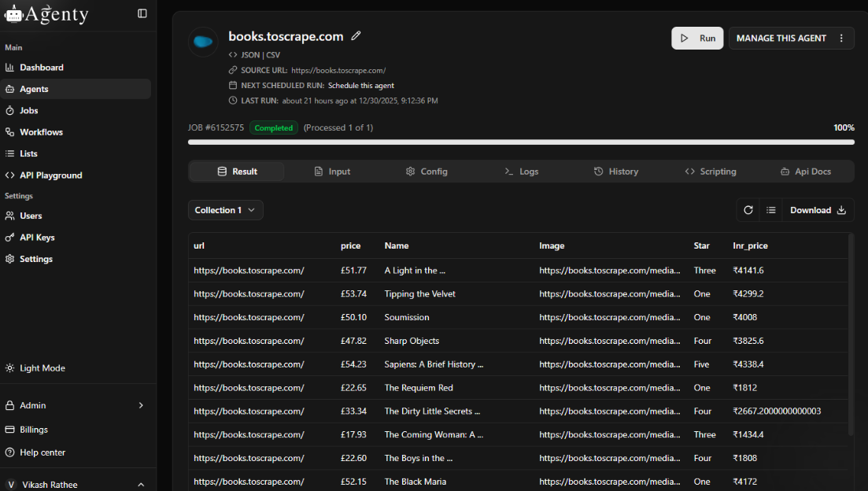This screenshot has height=491, width=868.
Task: Click the The Requiem Red cell
Action: (419, 388)
